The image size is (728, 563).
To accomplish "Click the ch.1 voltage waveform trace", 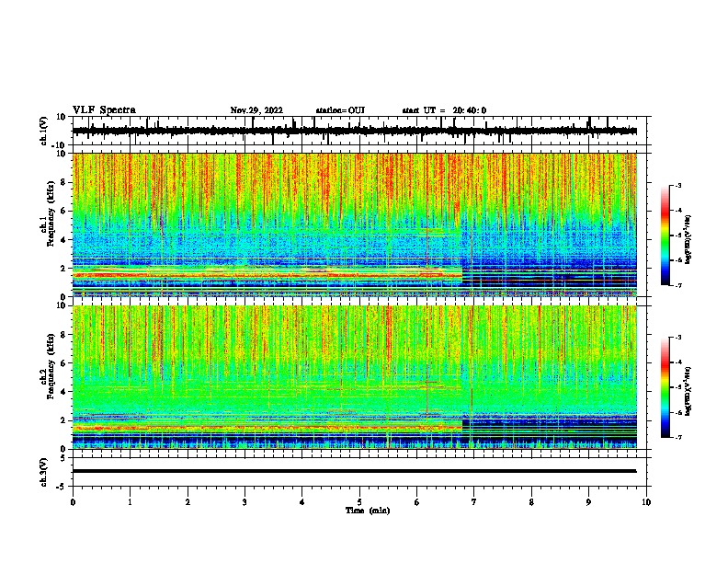I will [x=354, y=131].
